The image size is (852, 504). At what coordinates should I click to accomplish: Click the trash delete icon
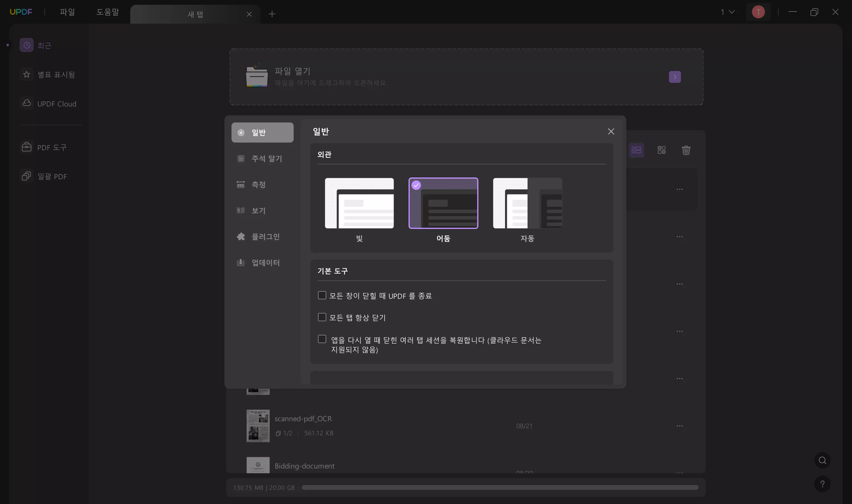pos(686,150)
